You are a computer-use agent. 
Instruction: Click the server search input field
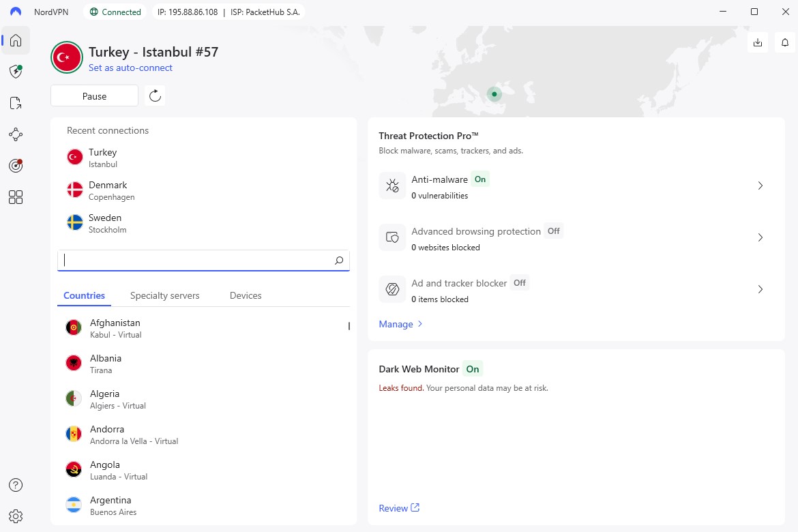tap(195, 260)
